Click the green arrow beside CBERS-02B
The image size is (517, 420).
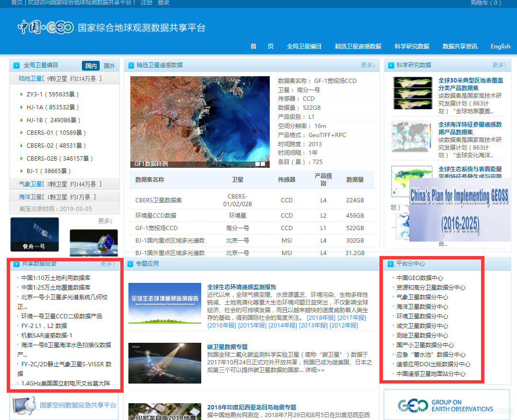click(22, 159)
